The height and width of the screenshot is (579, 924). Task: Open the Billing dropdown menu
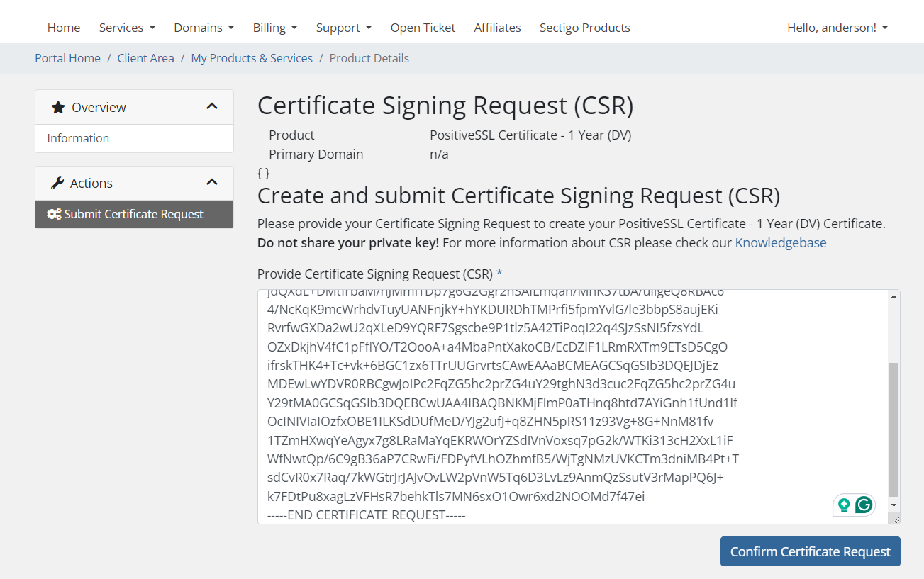pyautogui.click(x=275, y=28)
